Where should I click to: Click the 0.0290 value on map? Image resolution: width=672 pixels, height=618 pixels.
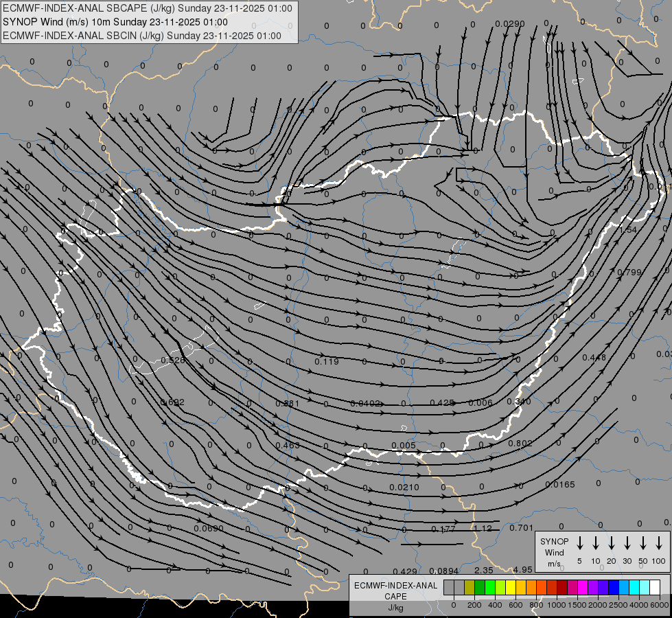[509, 23]
